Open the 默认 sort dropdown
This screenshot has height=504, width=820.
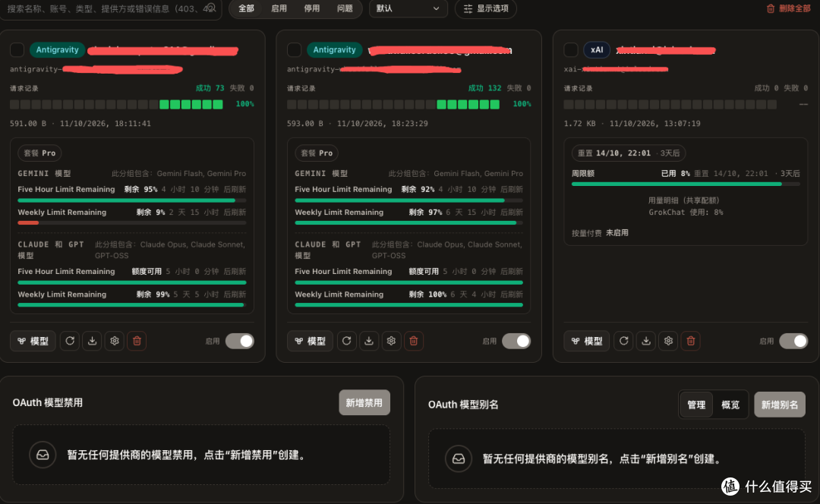tap(408, 8)
